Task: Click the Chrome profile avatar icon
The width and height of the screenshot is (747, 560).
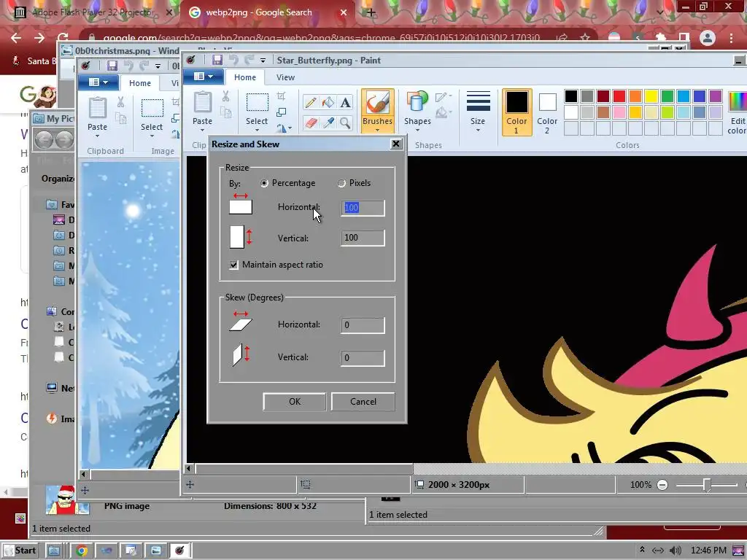Action: tap(708, 38)
